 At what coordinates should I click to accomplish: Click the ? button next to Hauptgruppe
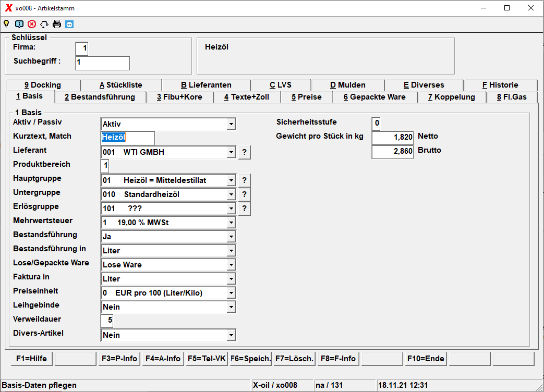click(245, 180)
